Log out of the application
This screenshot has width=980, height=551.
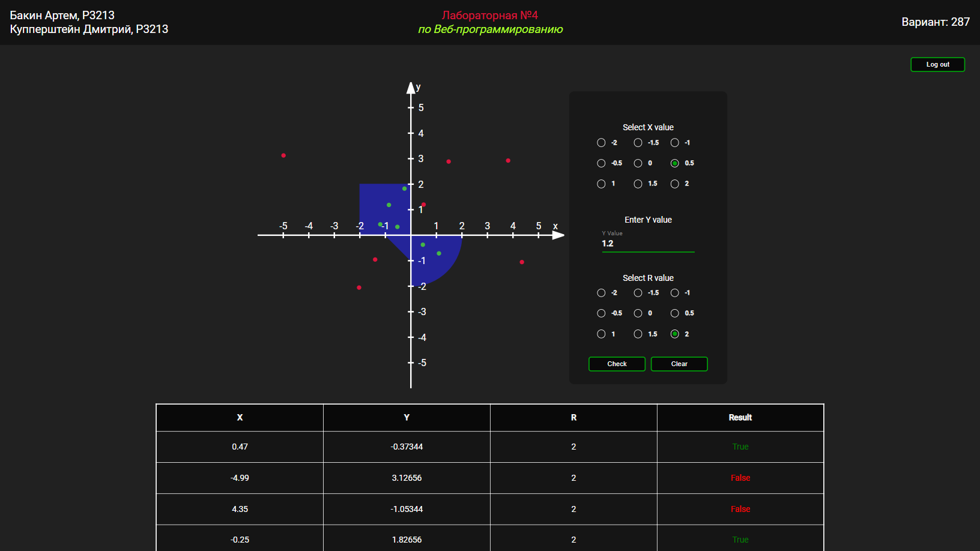coord(937,64)
